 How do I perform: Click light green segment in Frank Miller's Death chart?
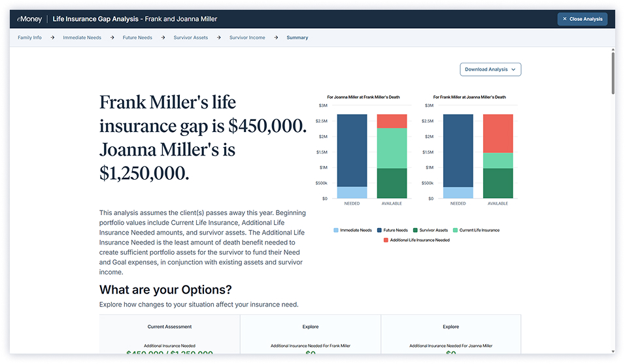click(x=392, y=148)
